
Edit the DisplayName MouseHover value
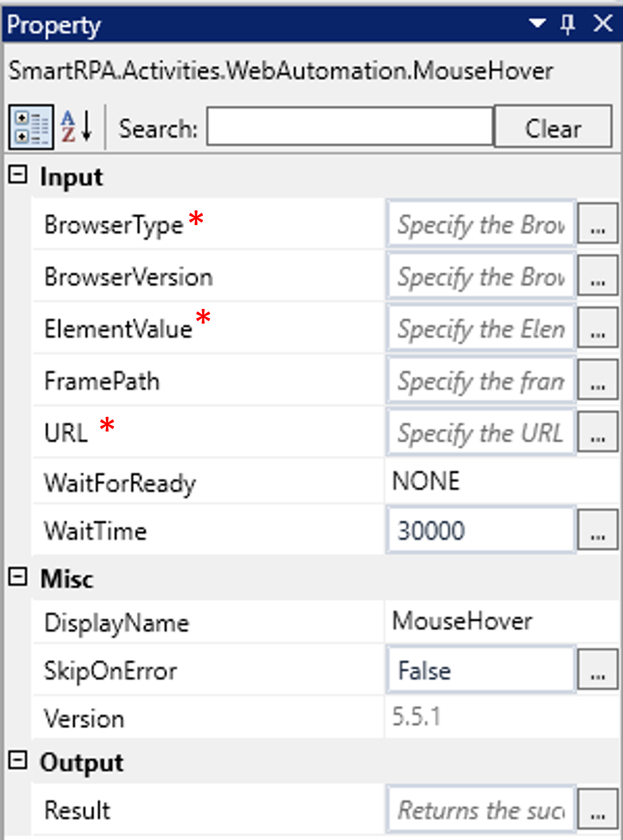tap(500, 621)
